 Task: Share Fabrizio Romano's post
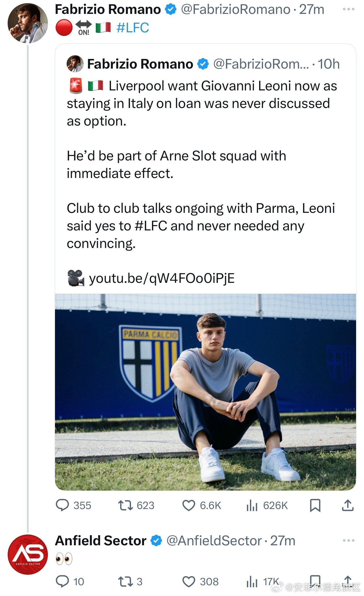coord(348,505)
